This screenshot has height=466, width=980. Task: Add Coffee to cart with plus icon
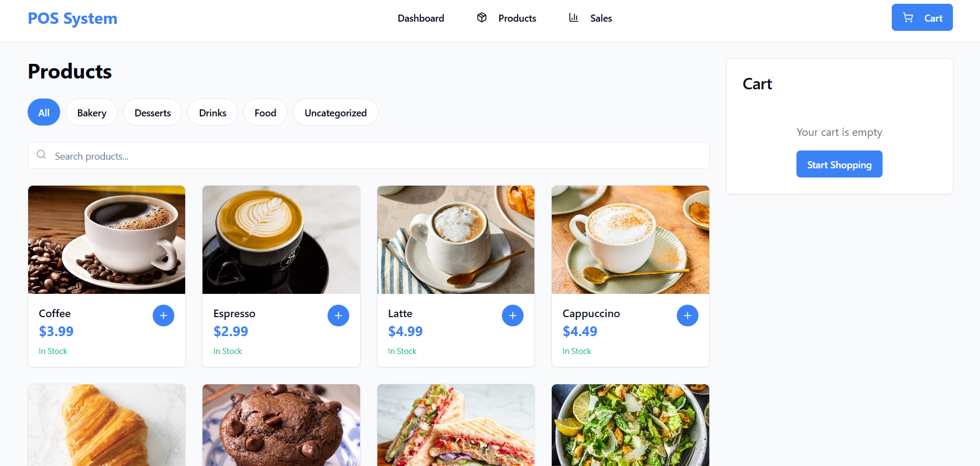[x=164, y=316]
